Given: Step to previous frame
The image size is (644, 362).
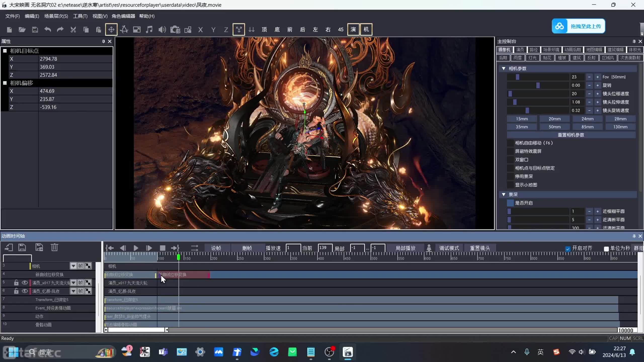Looking at the screenshot, I should (x=123, y=248).
